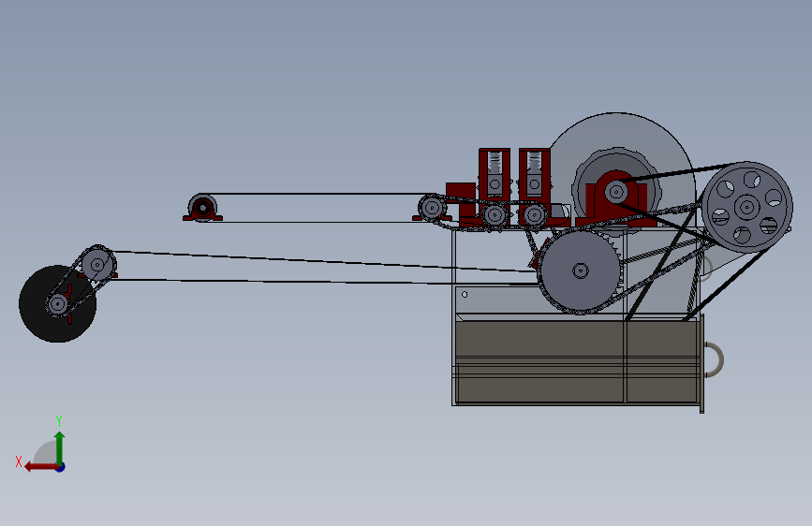
Task: Select the small driver pulley on the red bearing housing
Action: tap(615, 192)
